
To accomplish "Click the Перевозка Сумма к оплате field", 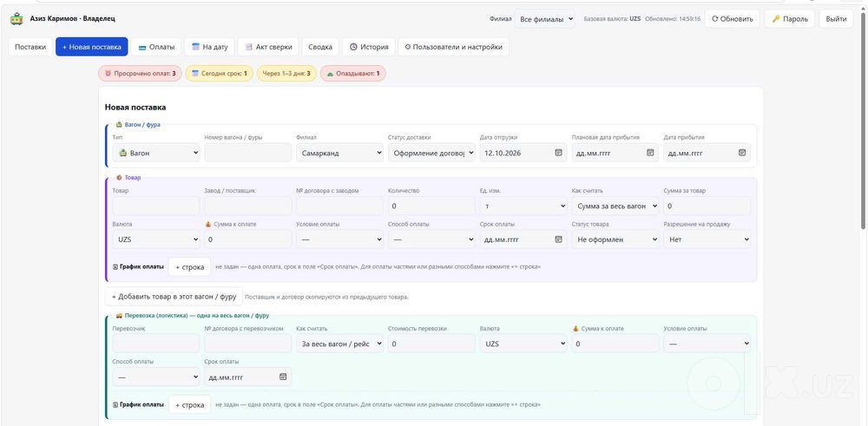I will pos(615,344).
